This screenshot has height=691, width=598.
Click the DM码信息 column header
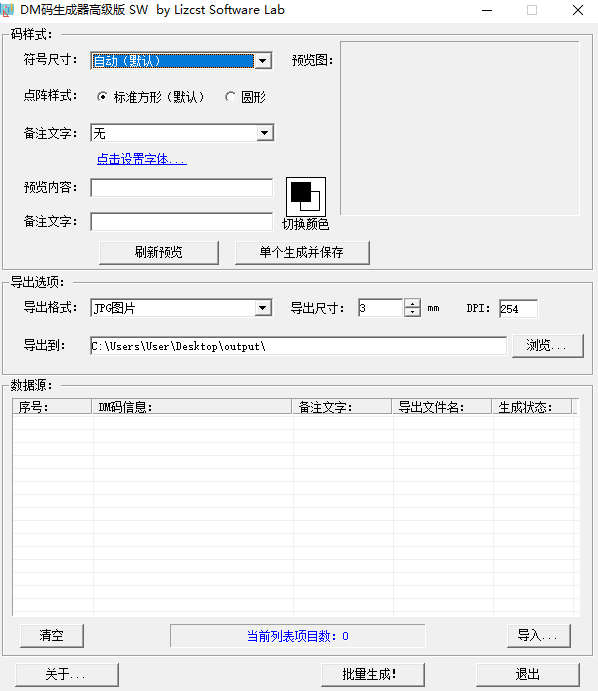coord(192,407)
